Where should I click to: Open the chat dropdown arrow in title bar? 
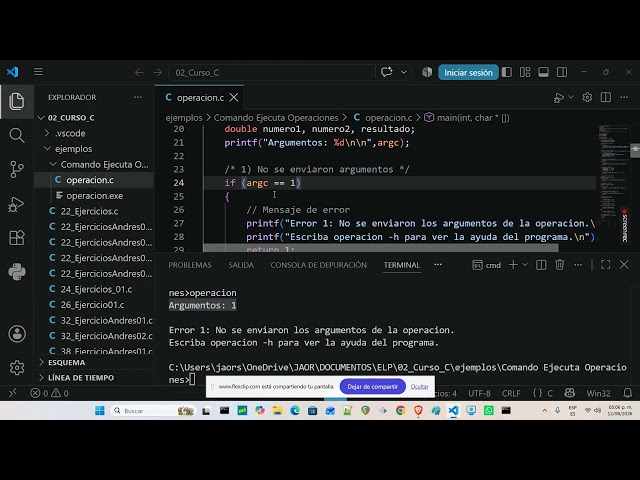pyautogui.click(x=404, y=72)
